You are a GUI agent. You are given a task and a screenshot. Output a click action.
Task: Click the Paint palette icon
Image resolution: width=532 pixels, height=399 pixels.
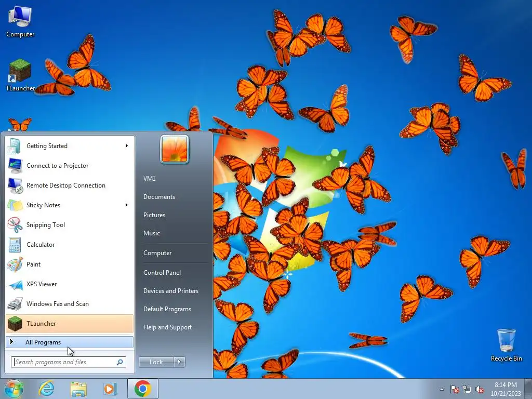[x=15, y=264]
